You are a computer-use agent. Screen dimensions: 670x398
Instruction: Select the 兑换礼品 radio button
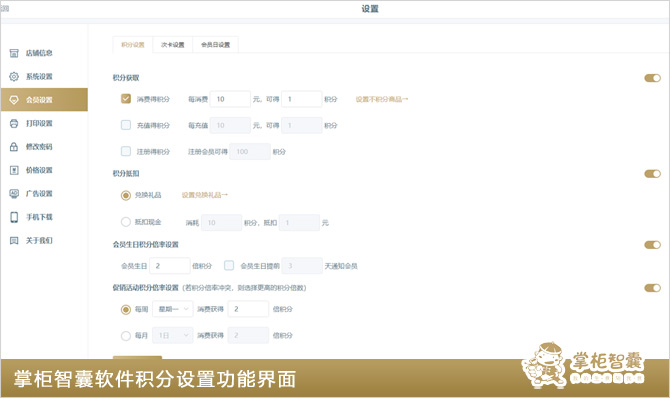click(x=126, y=195)
